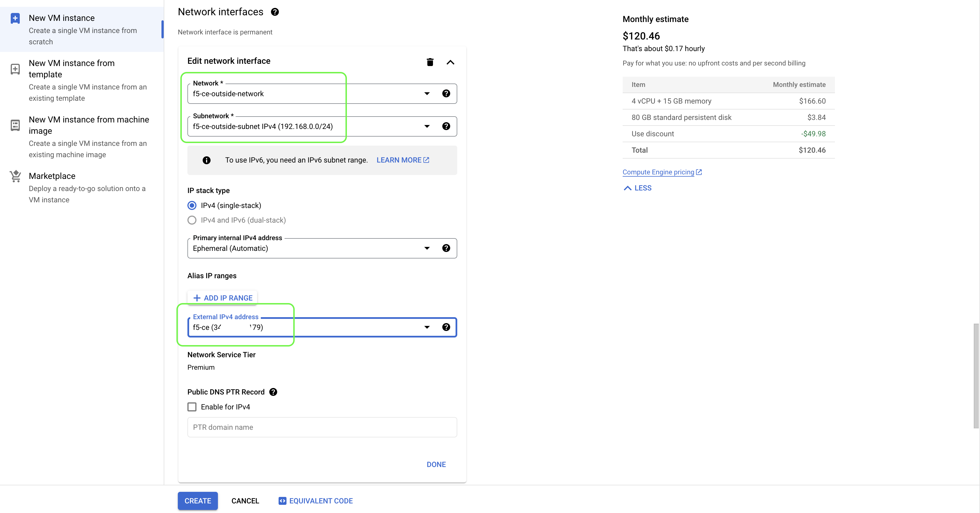
Task: Open the Subnetwork dropdown
Action: [x=308, y=126]
